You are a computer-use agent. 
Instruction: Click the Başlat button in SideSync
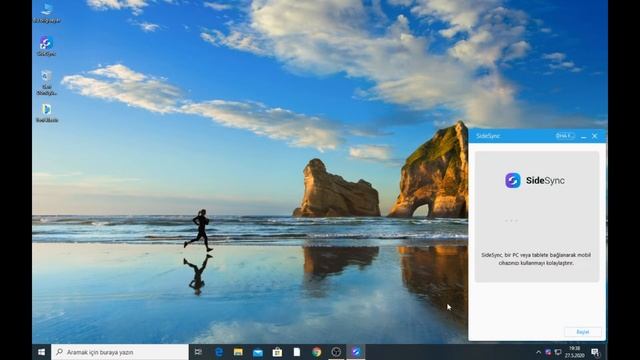582,332
